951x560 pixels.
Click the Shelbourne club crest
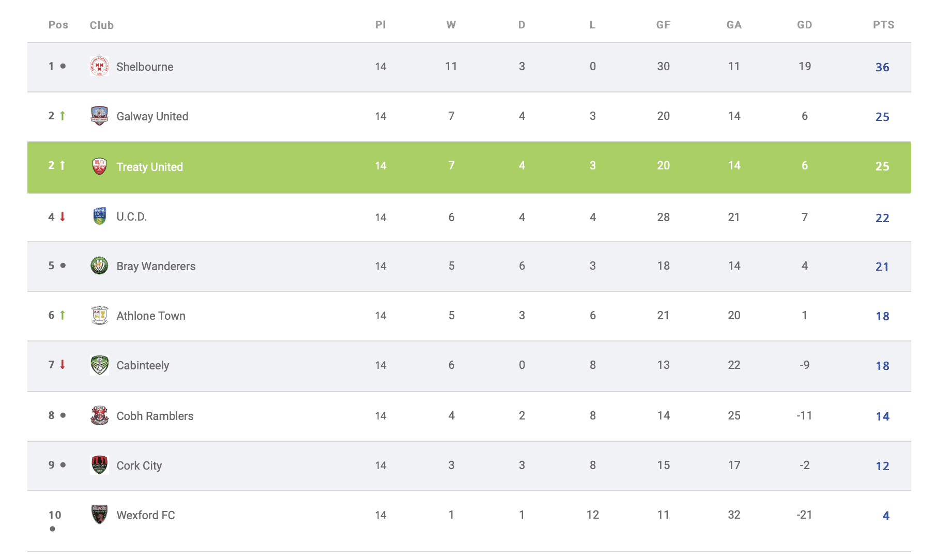(99, 67)
